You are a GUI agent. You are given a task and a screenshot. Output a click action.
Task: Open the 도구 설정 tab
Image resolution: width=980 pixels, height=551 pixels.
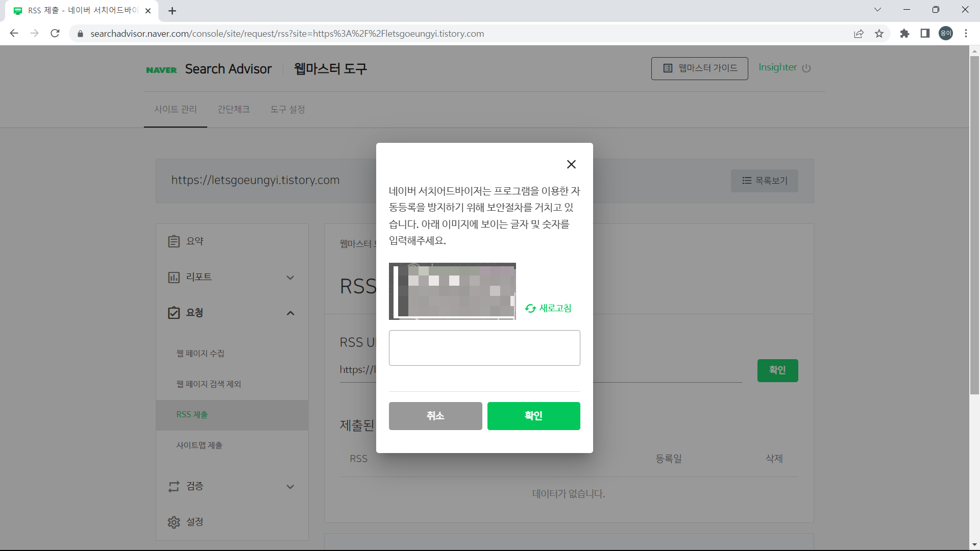[287, 109]
